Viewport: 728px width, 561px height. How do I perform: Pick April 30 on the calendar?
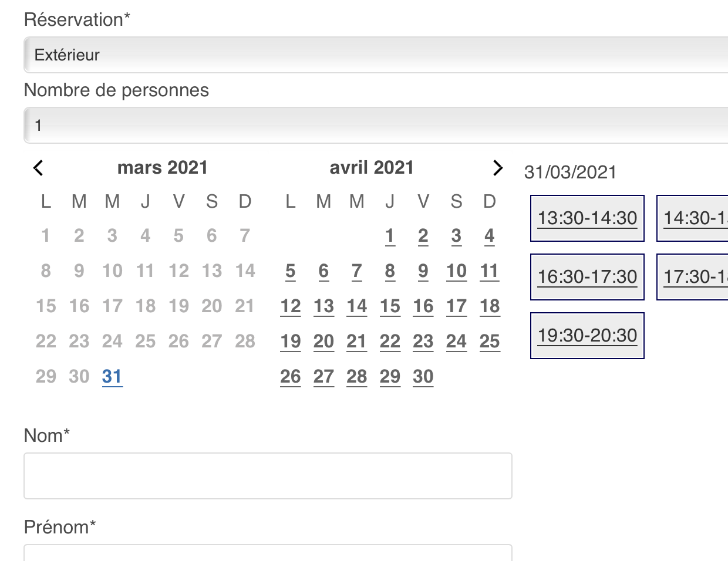point(423,377)
